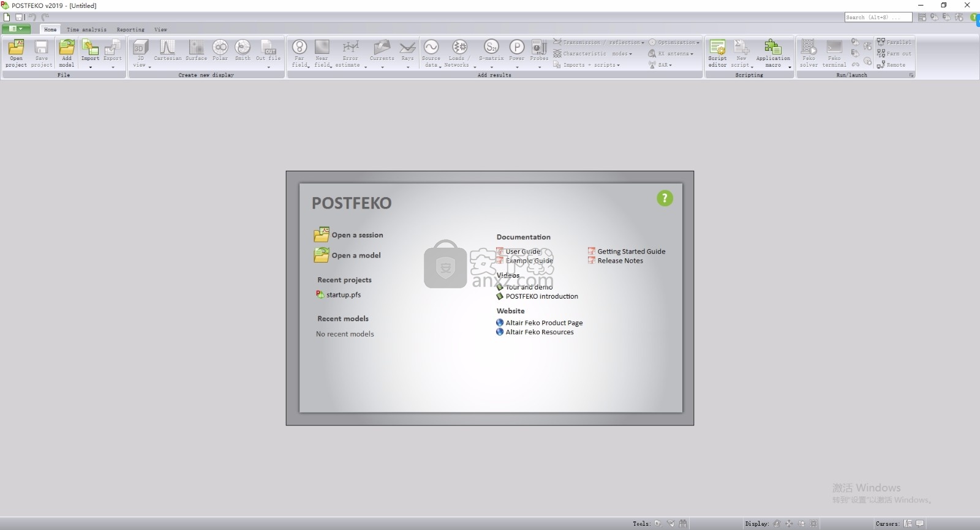Open recent project startup.pfs

pos(338,294)
